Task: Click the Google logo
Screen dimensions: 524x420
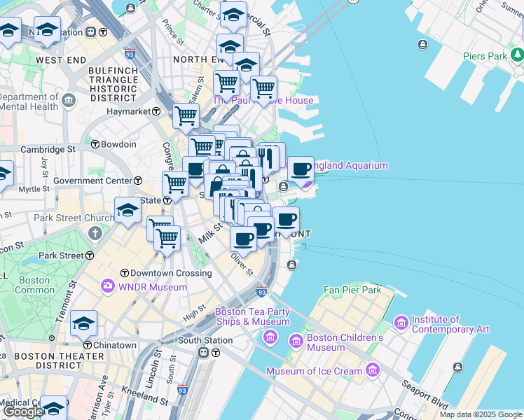Action: click(24, 412)
